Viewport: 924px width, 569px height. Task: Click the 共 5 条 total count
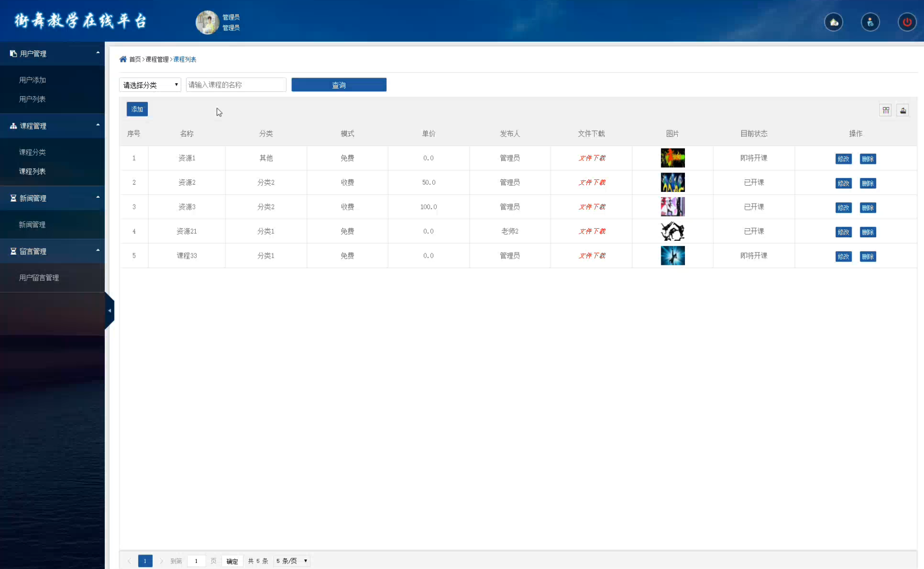258,561
